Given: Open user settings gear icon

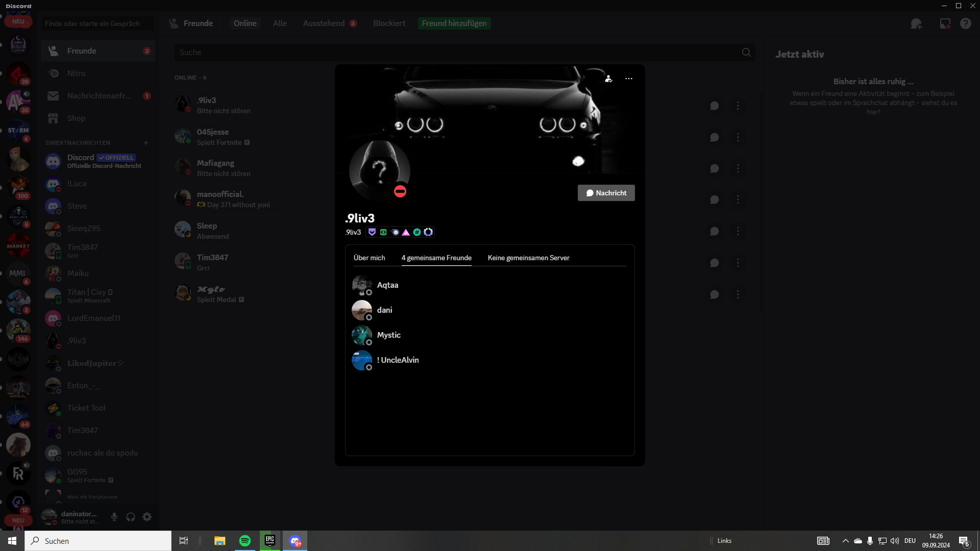Looking at the screenshot, I should (x=147, y=517).
